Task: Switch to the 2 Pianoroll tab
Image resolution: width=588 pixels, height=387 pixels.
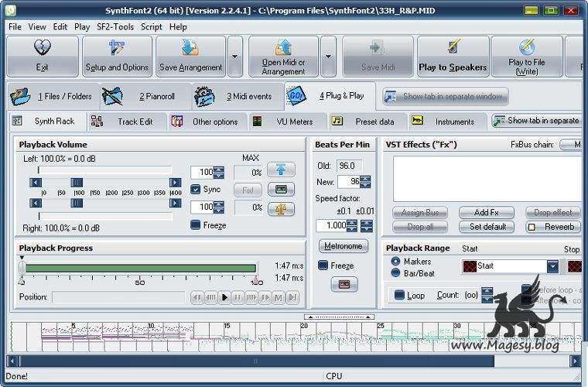Action: (x=146, y=97)
